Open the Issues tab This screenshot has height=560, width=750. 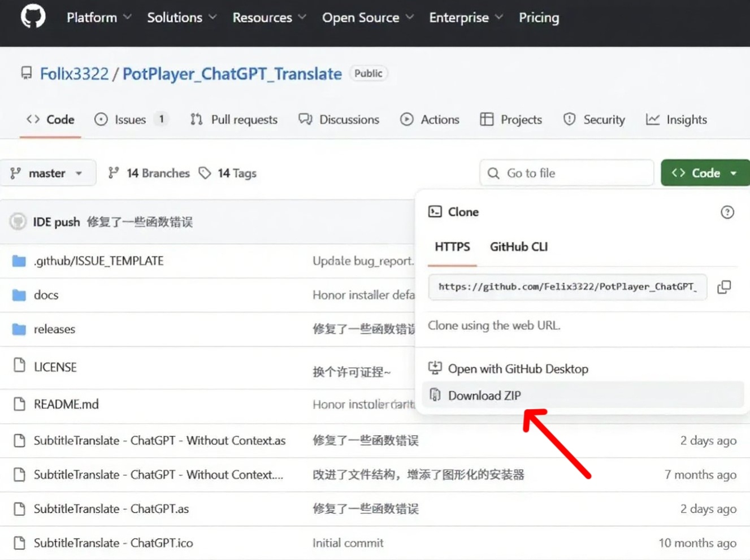[131, 119]
